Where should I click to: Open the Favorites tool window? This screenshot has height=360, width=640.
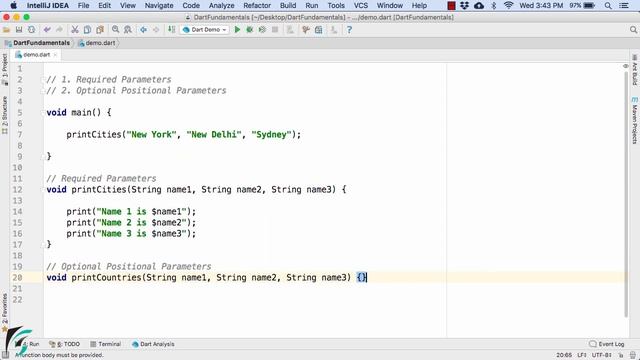click(4, 312)
